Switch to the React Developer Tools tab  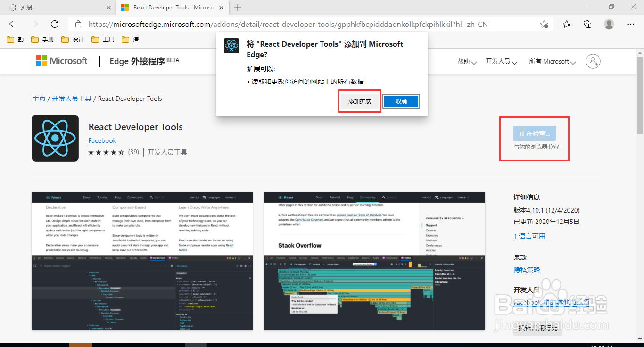[172, 8]
